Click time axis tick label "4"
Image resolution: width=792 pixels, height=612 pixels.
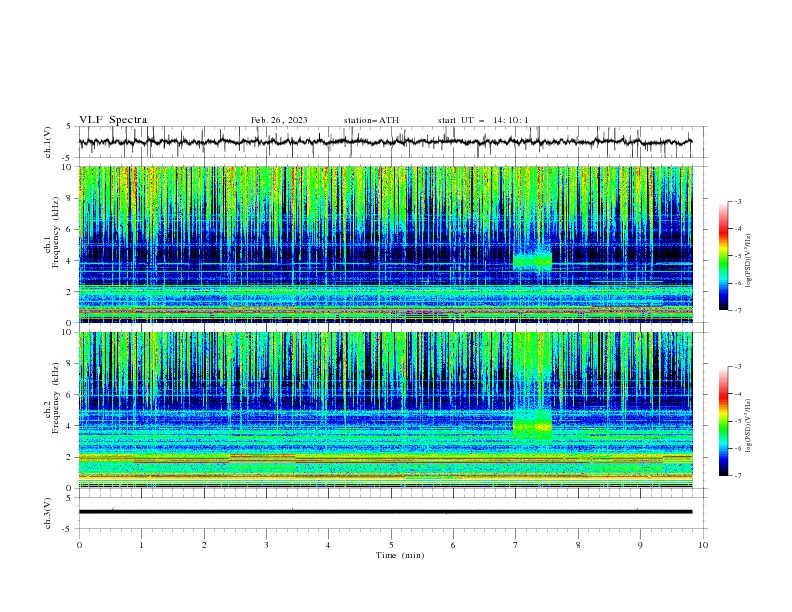328,545
